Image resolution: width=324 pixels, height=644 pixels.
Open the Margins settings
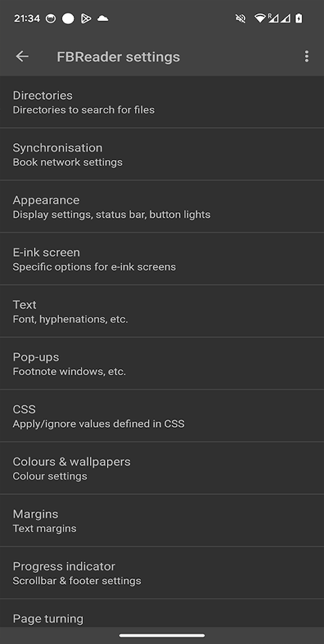pyautogui.click(x=162, y=521)
